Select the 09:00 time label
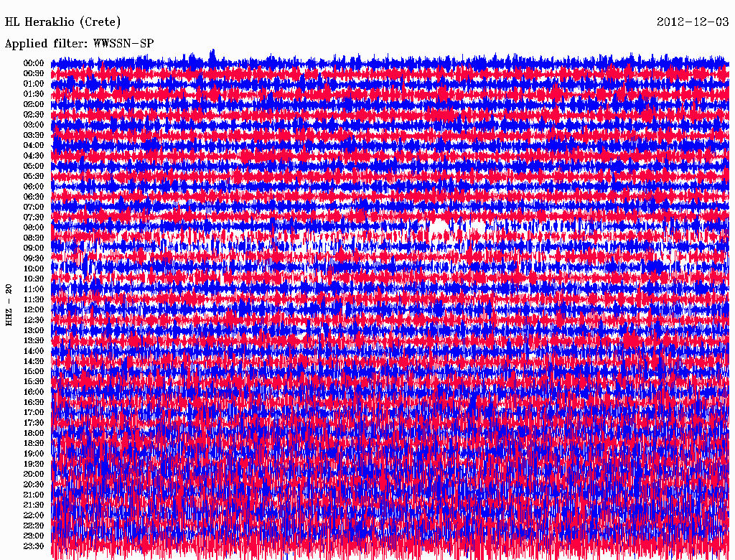Image resolution: width=735 pixels, height=560 pixels. (x=33, y=248)
